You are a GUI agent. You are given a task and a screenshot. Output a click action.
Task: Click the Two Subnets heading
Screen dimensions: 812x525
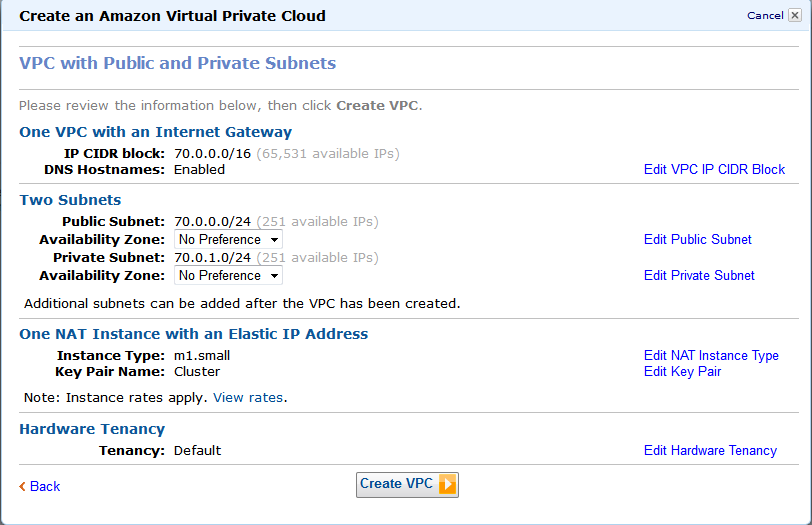[x=70, y=200]
